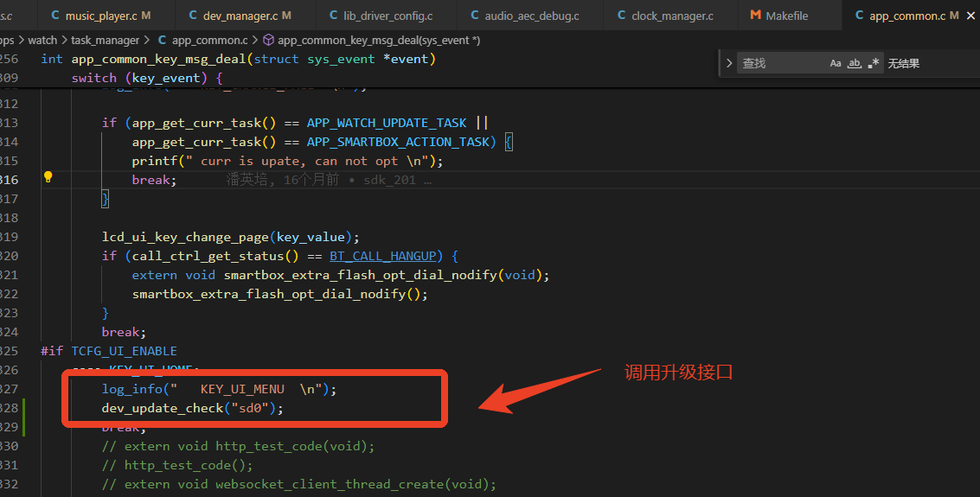This screenshot has width=980, height=497.
Task: Close the app_common.c tab
Action: click(x=970, y=16)
